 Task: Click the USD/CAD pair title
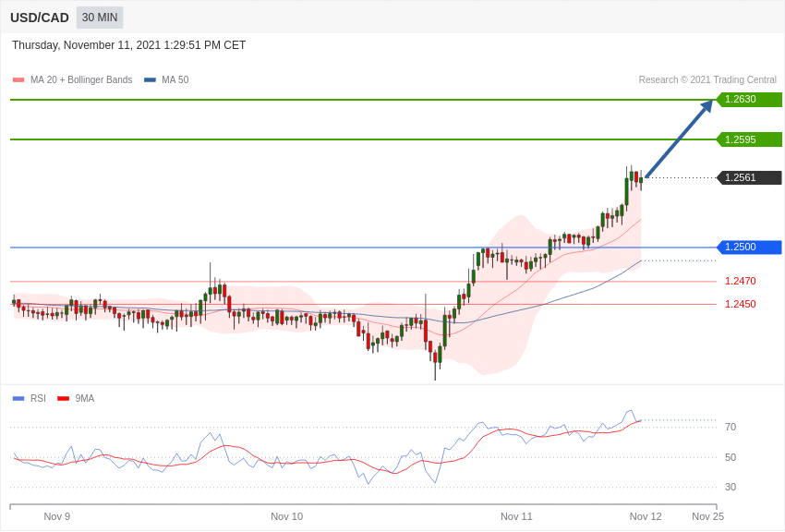pyautogui.click(x=40, y=18)
